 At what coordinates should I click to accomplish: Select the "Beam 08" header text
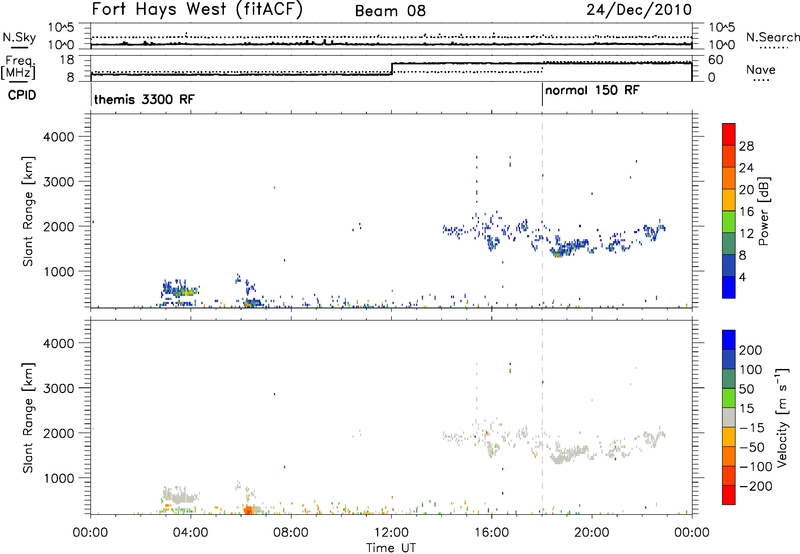tap(390, 11)
